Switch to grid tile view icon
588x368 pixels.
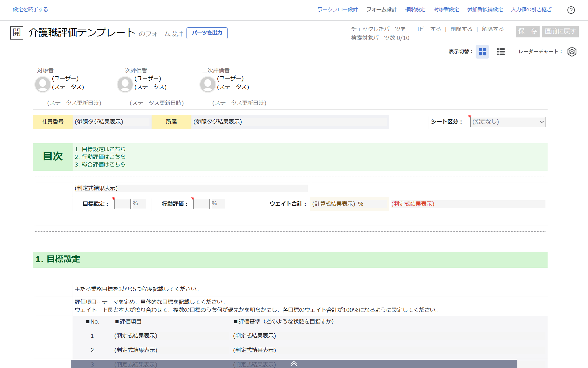[482, 52]
